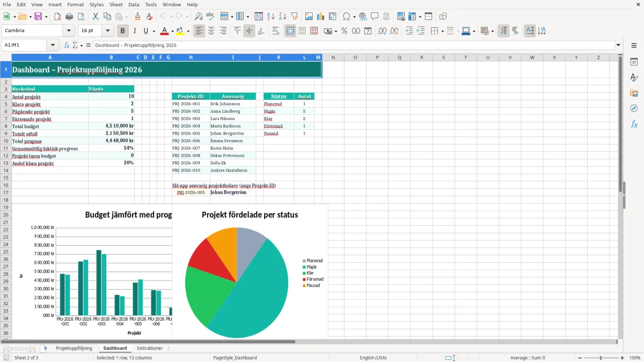Apply the red font color
This screenshot has width=644, height=362.
[165, 31]
